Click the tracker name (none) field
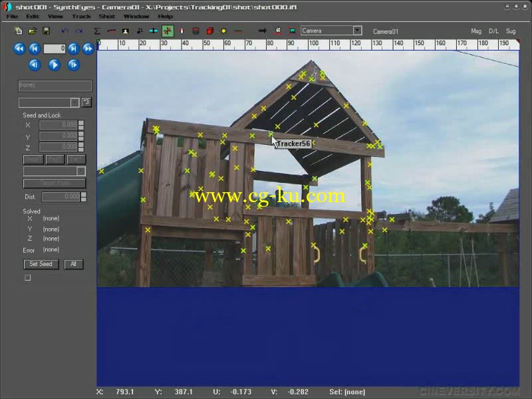Screen dimensions: 532x399 click(55, 86)
